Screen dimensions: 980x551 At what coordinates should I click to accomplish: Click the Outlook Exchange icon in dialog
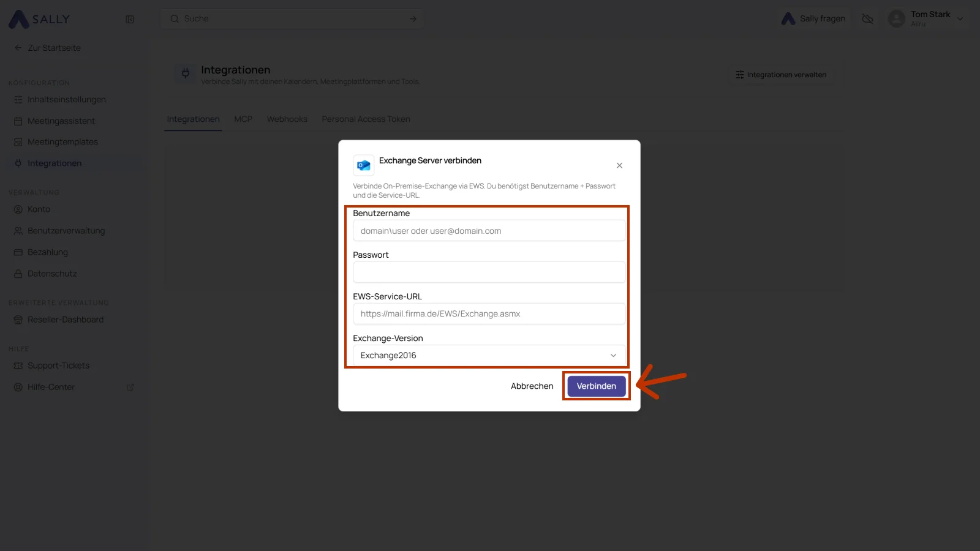pos(364,165)
